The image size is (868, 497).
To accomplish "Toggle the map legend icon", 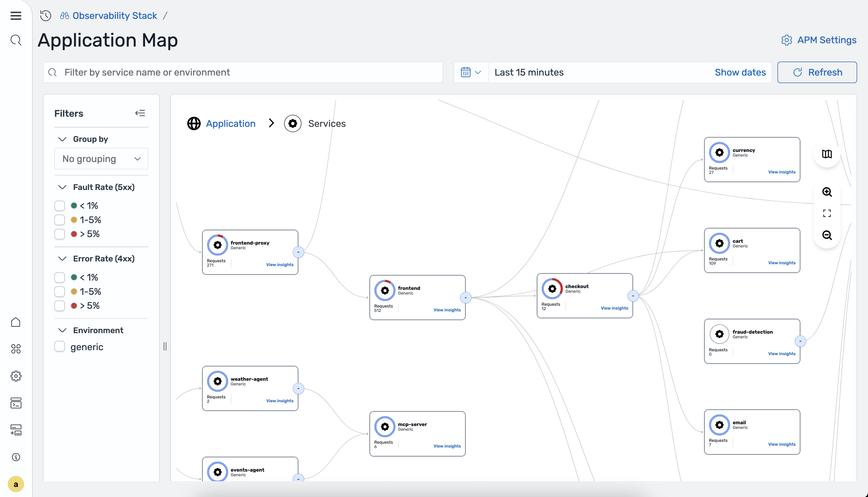I will [827, 154].
